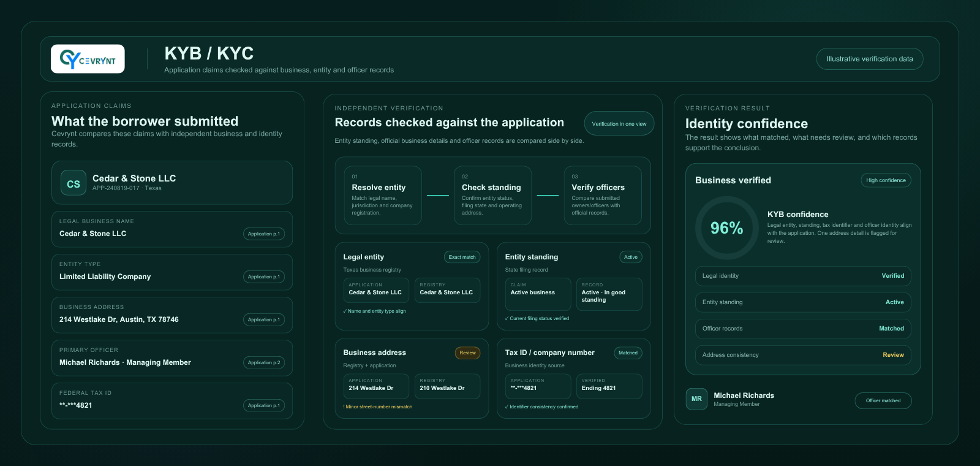Select the 02 Check standing step

(492, 195)
